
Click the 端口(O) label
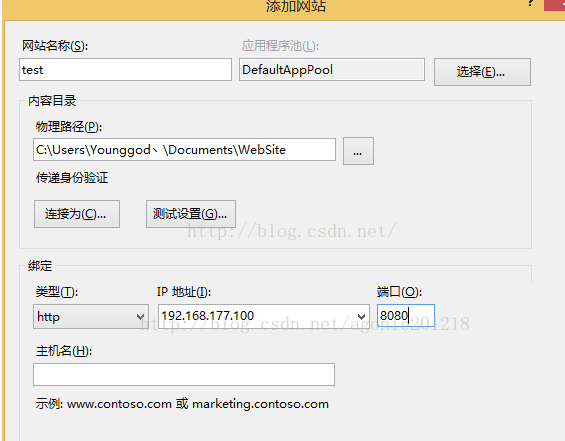[399, 291]
